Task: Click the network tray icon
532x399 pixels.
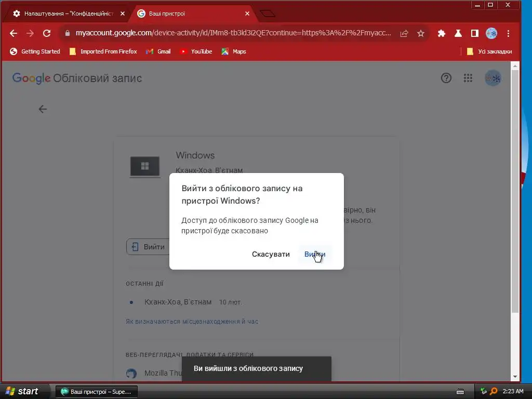Action: 484,391
